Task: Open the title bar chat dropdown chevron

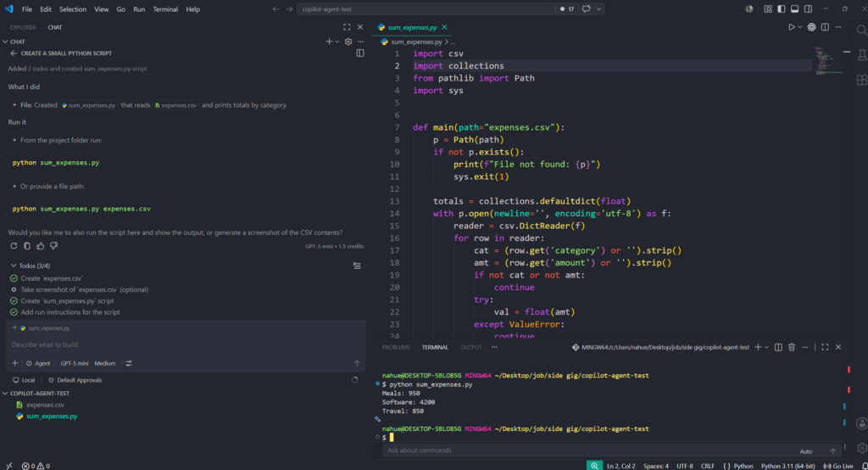Action: 598,8
